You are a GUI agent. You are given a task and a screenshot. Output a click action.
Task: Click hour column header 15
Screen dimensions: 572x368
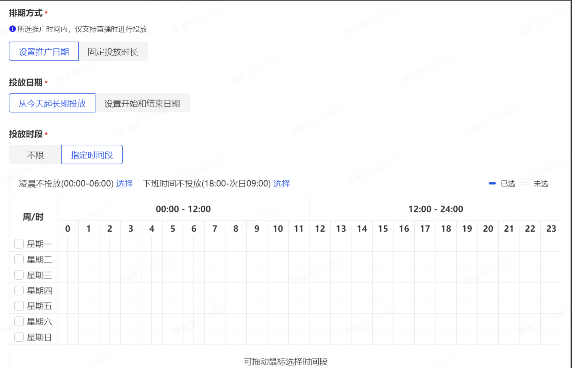383,229
